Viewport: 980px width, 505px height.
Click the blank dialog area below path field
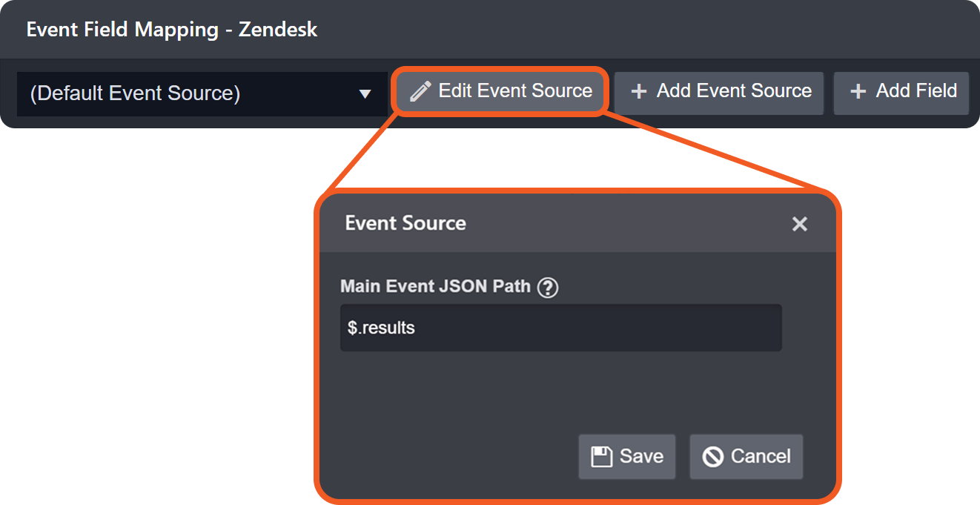point(560,389)
